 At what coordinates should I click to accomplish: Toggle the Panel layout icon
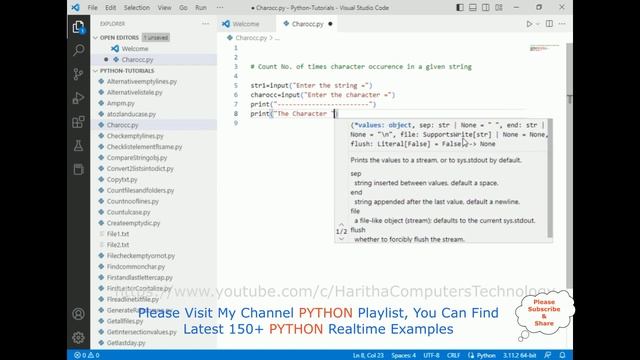(x=473, y=7)
